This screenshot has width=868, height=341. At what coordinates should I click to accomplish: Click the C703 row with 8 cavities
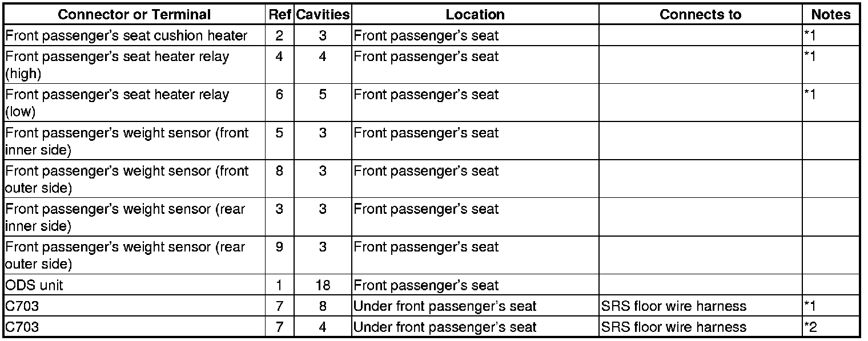(432, 306)
